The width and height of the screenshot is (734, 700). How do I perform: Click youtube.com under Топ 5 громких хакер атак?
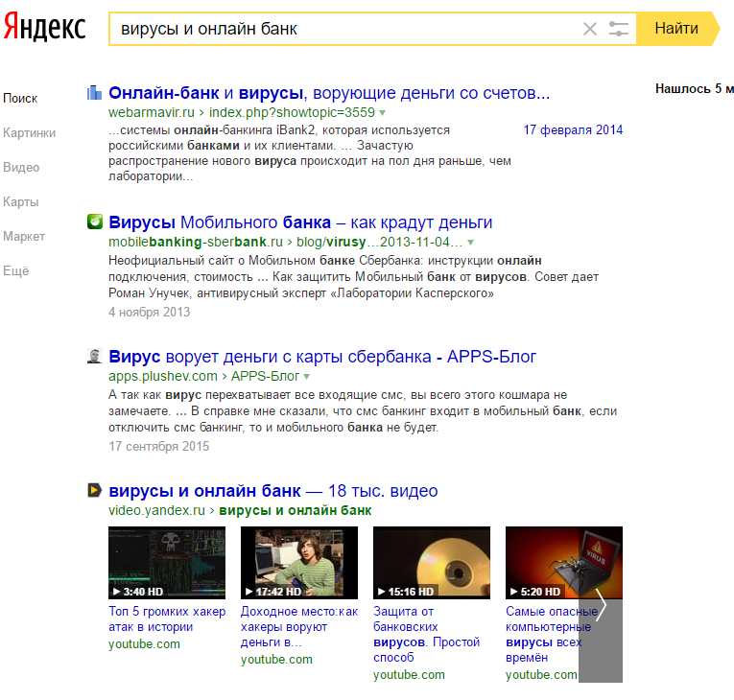[144, 644]
